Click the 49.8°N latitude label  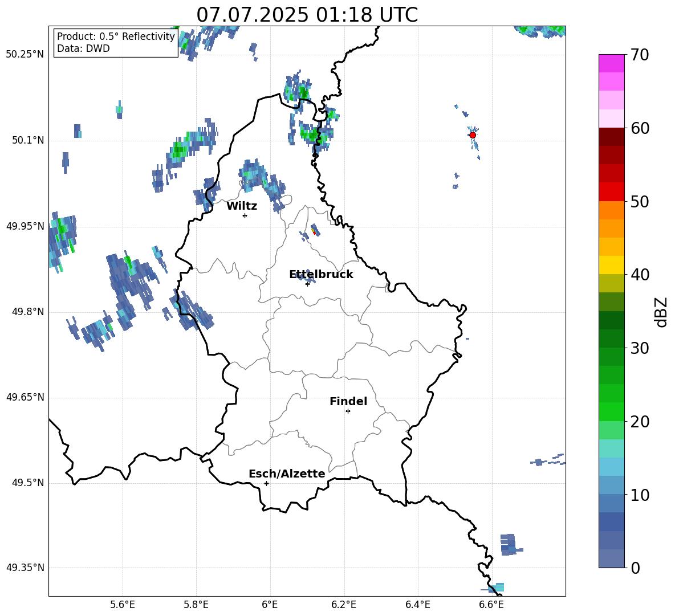[x=28, y=312]
